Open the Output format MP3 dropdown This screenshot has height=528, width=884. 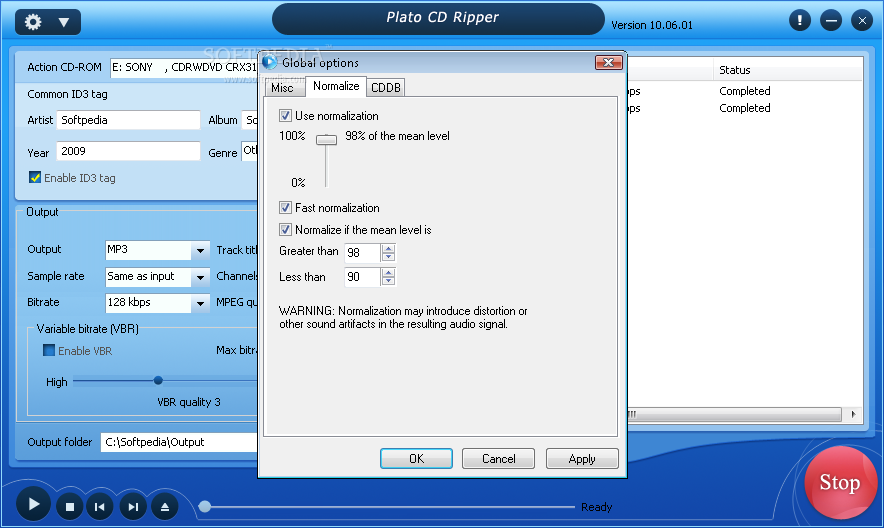pyautogui.click(x=200, y=250)
